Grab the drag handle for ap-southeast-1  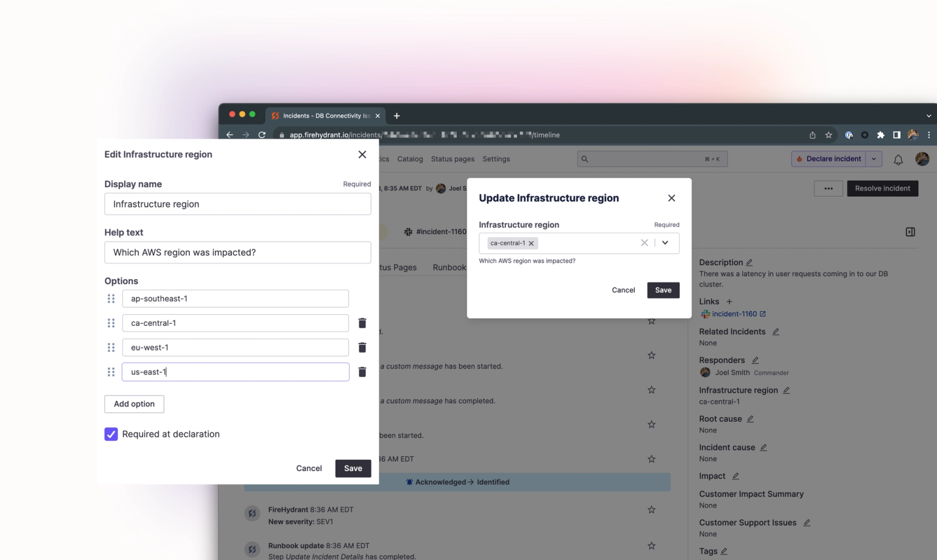point(111,298)
